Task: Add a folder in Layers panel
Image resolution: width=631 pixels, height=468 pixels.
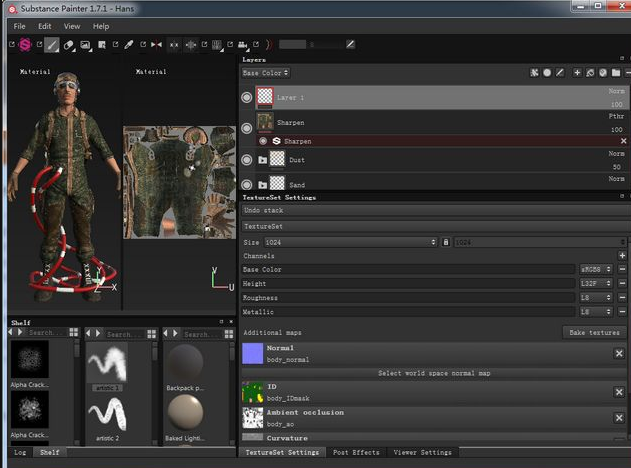Action: point(616,73)
